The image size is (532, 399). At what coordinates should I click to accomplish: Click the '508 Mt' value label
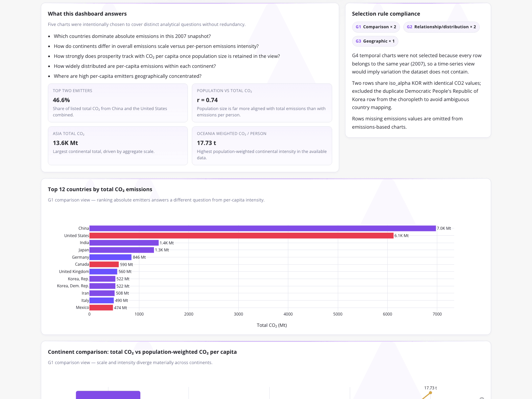[x=122, y=293]
